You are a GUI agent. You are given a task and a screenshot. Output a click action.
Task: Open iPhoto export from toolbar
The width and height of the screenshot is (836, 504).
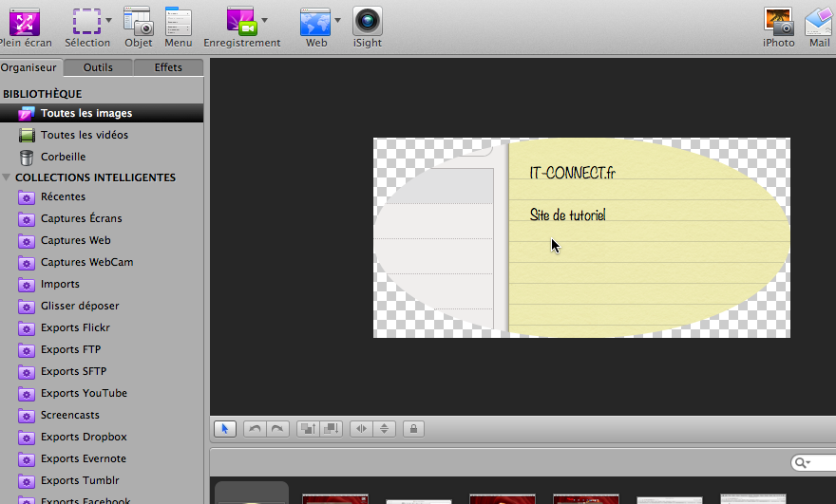[778, 21]
